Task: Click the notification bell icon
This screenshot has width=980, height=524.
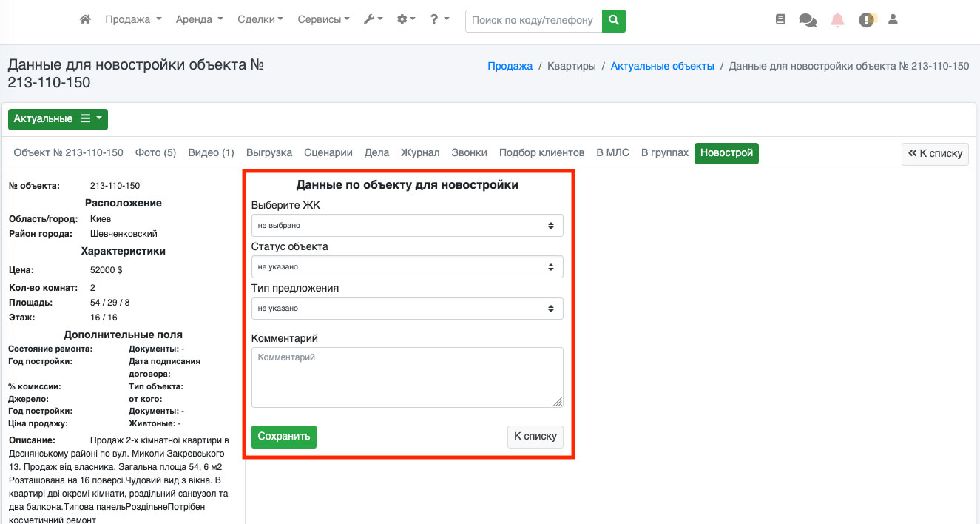Action: 837,20
